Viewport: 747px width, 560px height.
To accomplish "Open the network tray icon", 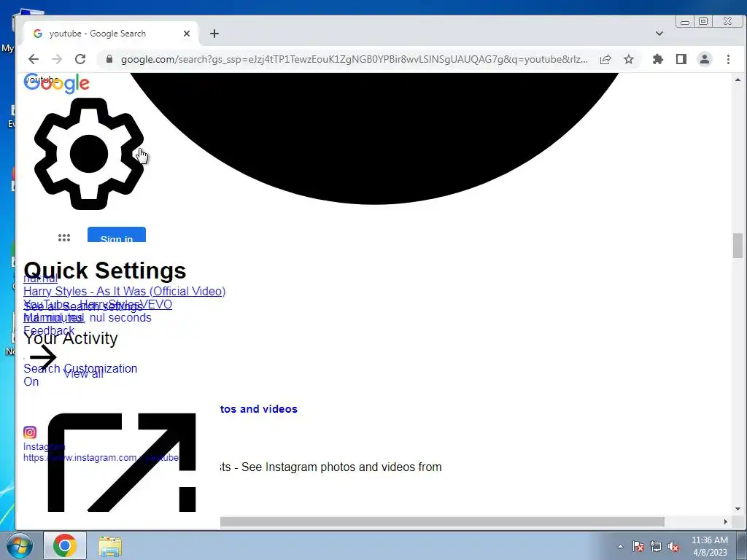I will 656,547.
